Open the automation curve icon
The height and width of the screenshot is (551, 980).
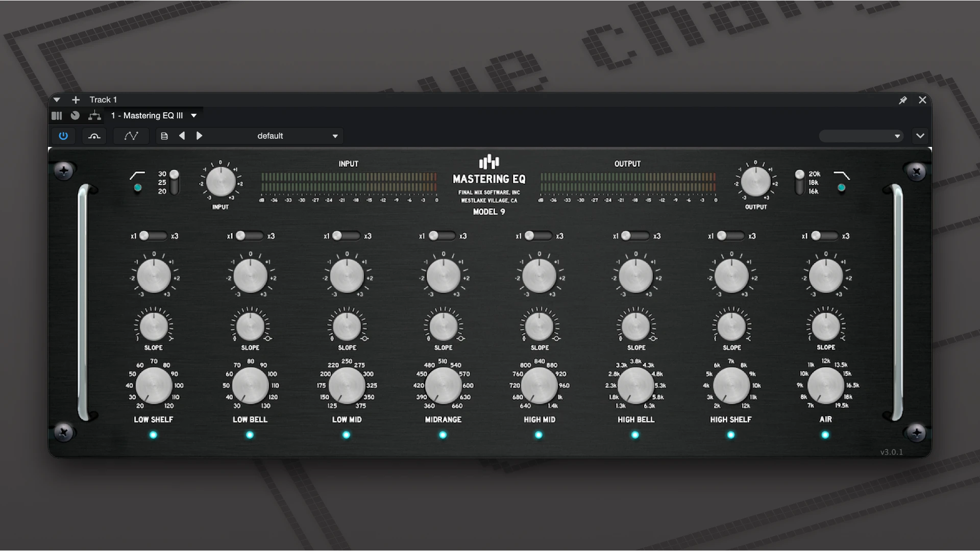click(131, 136)
